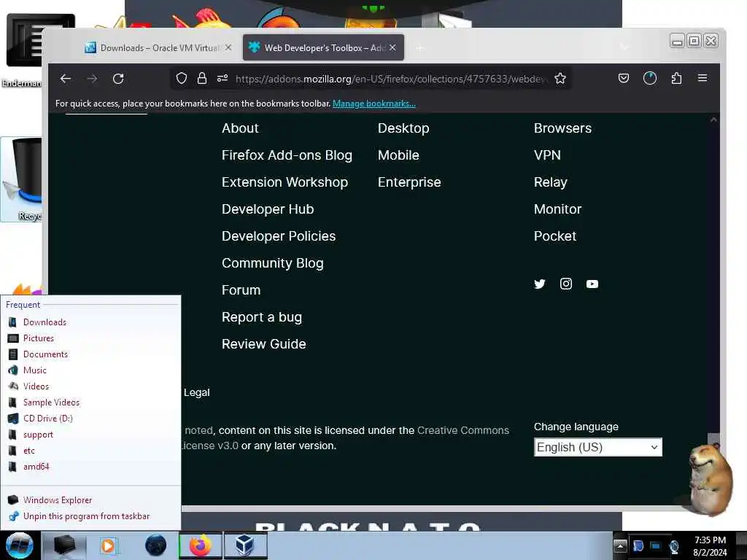
Task: Open the Extensions puzzle icon
Action: (x=676, y=78)
